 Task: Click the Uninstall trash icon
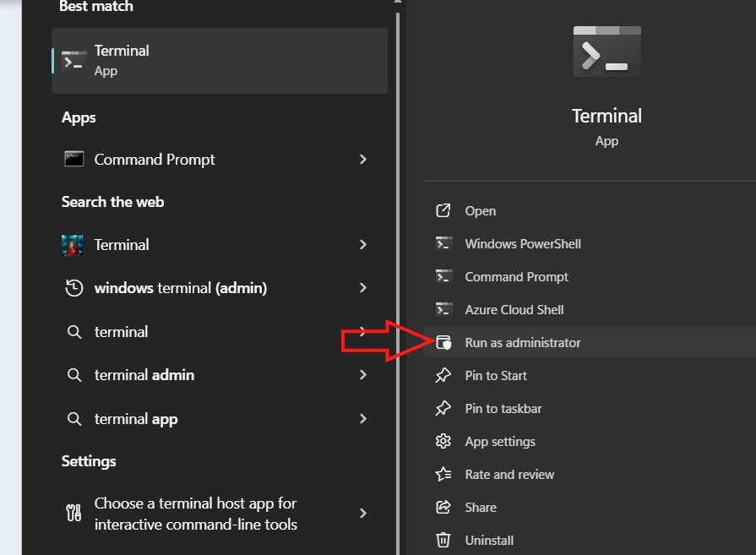point(443,540)
